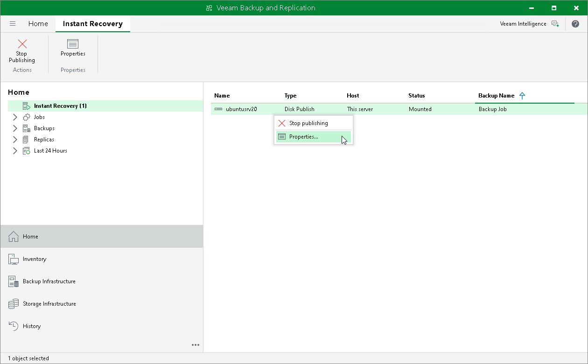The width and height of the screenshot is (588, 364).
Task: Click the Properties ribbon button
Action: click(73, 48)
